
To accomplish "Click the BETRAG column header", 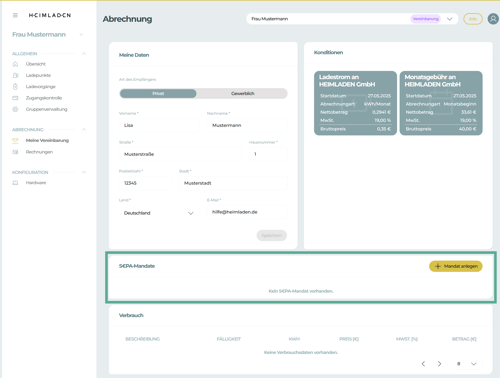I will coord(464,339).
